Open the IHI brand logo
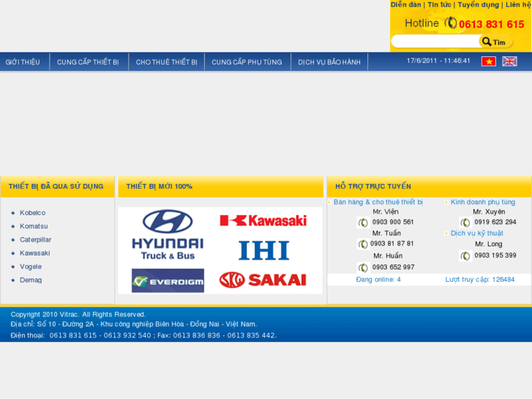The height and width of the screenshot is (399, 532). (264, 250)
